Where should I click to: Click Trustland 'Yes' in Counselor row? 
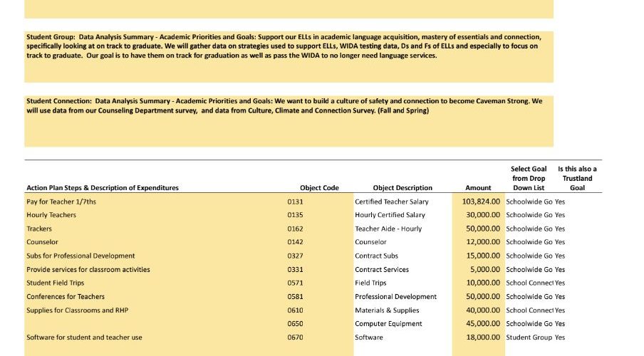pos(560,242)
